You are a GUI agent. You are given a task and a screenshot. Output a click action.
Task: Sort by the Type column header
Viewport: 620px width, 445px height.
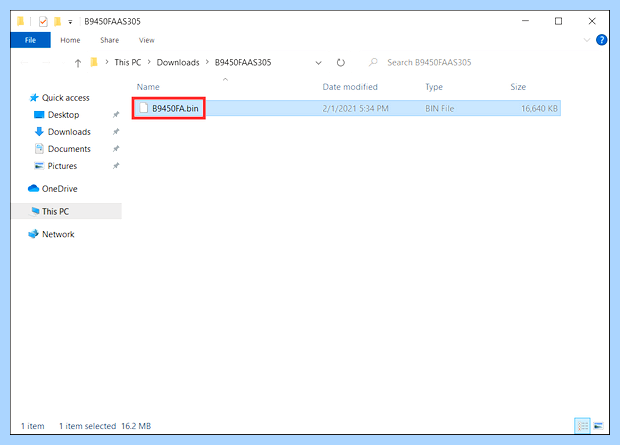click(x=434, y=87)
